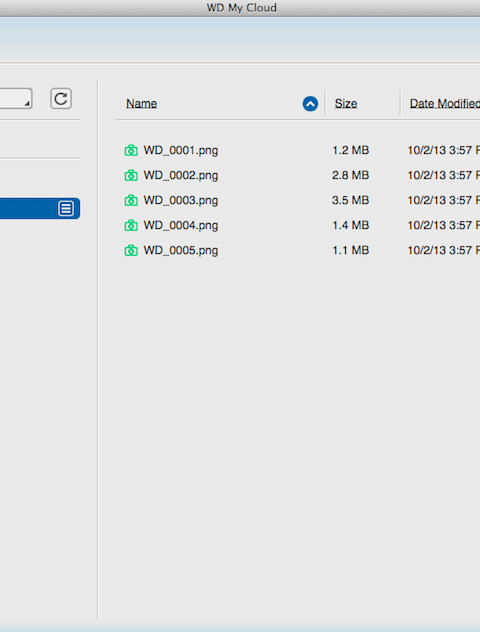
Task: Select the file WD_0002.png
Action: coord(181,175)
